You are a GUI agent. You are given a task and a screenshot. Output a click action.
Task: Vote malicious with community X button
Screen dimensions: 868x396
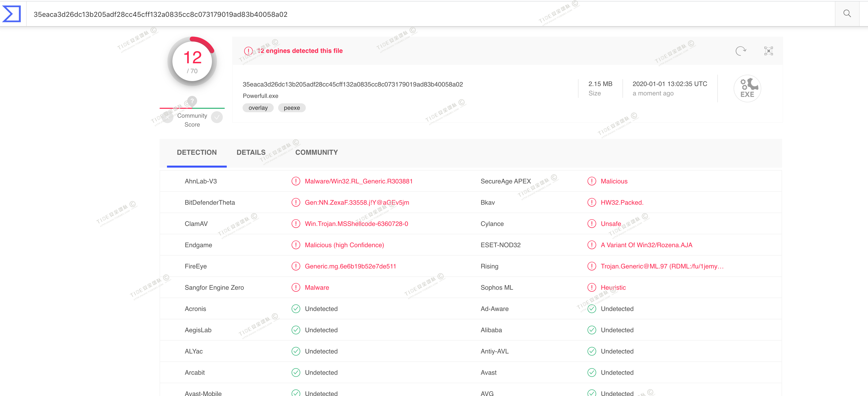pyautogui.click(x=167, y=117)
